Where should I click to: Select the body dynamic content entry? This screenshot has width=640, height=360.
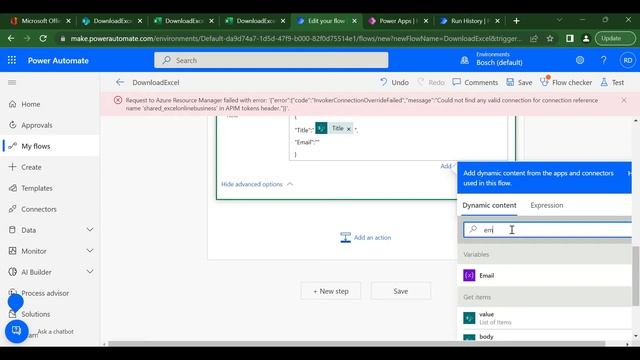(544, 337)
